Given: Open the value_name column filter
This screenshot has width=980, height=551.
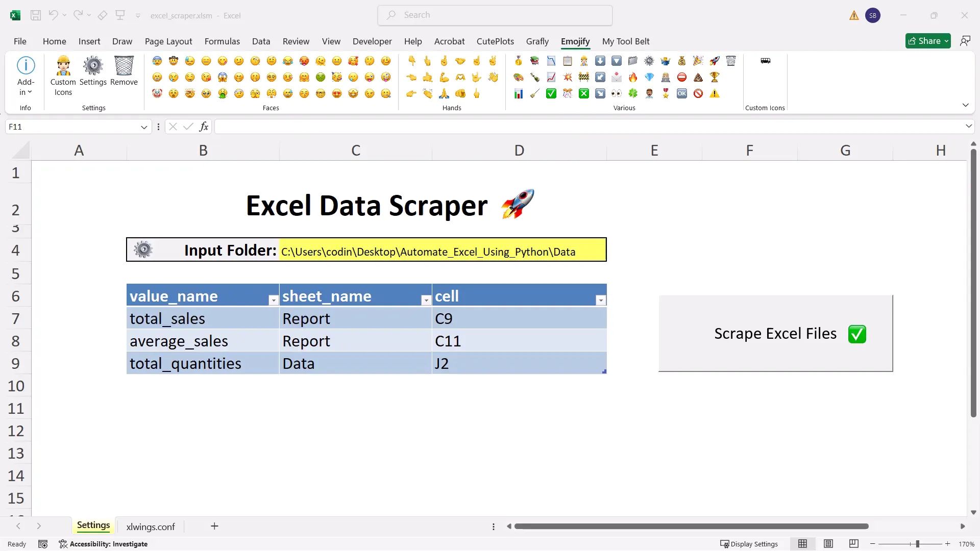Looking at the screenshot, I should click(x=274, y=300).
